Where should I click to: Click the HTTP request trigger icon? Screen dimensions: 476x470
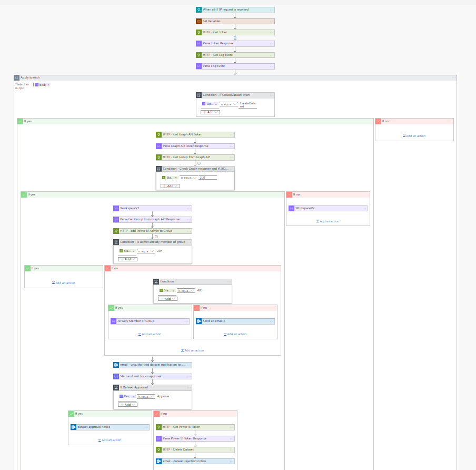[199, 10]
